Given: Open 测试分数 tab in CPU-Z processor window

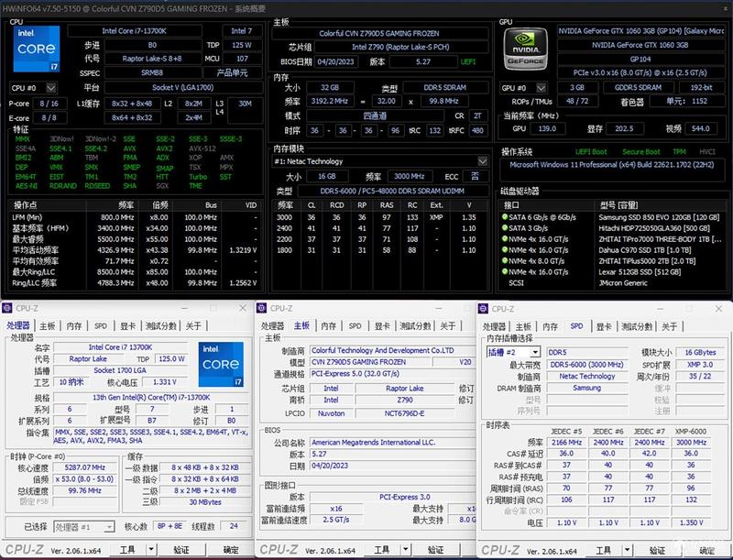Looking at the screenshot, I should [161, 325].
